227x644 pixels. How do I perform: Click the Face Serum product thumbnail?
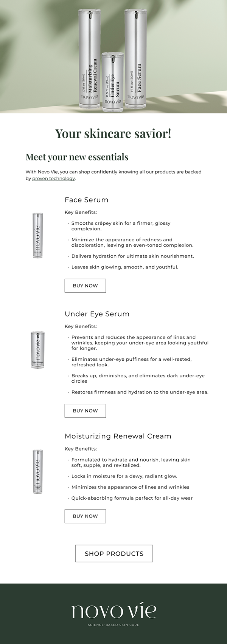point(37,236)
